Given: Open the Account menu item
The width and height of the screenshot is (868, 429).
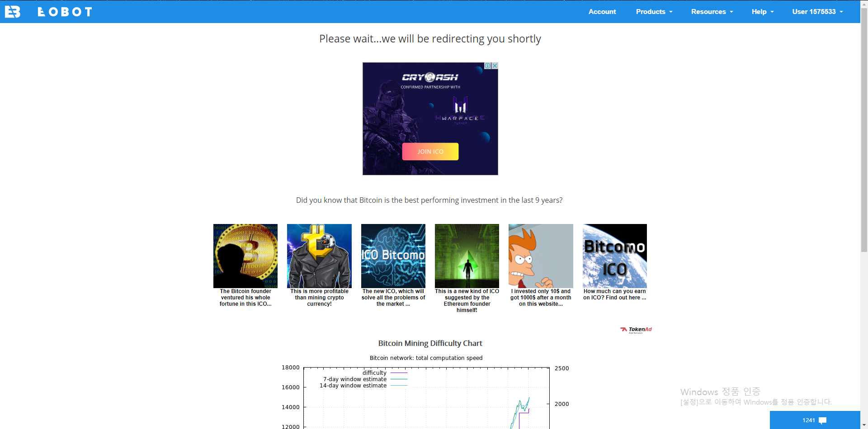Looking at the screenshot, I should tap(602, 12).
